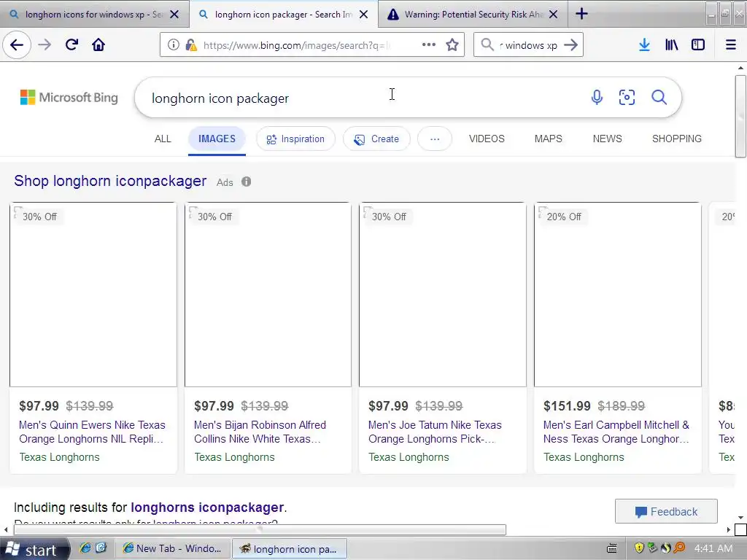The image size is (747, 560).
Task: Open the SHOPPING search category
Action: pyautogui.click(x=676, y=139)
